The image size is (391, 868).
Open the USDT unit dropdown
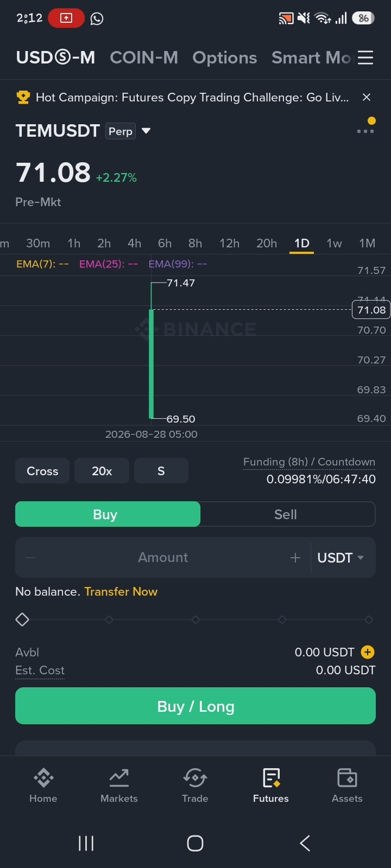point(341,558)
